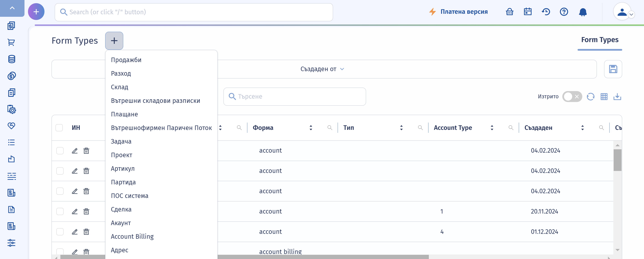Screen dimensions: 644x259
Task: Select Разход from the dropdown menu
Action: pyautogui.click(x=162, y=73)
